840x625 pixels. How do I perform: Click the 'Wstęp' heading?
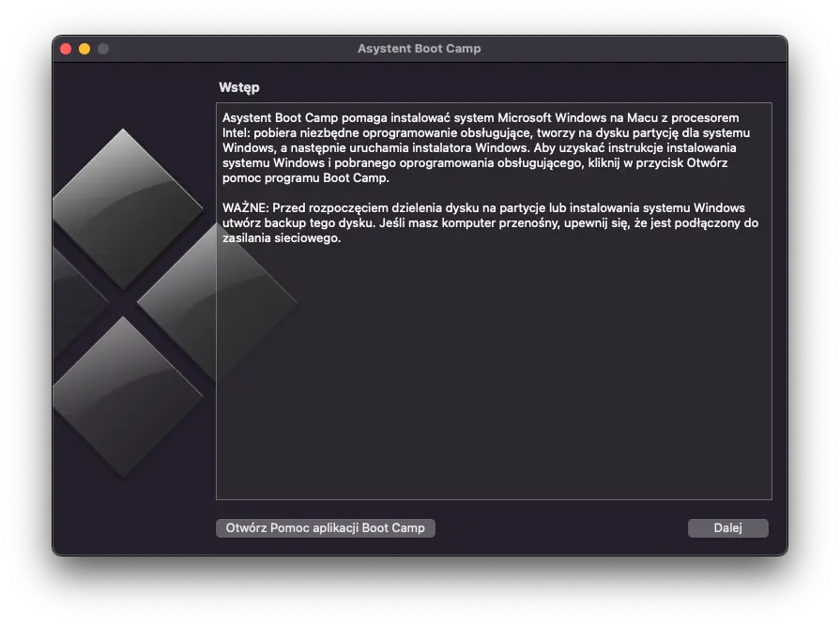pyautogui.click(x=239, y=87)
